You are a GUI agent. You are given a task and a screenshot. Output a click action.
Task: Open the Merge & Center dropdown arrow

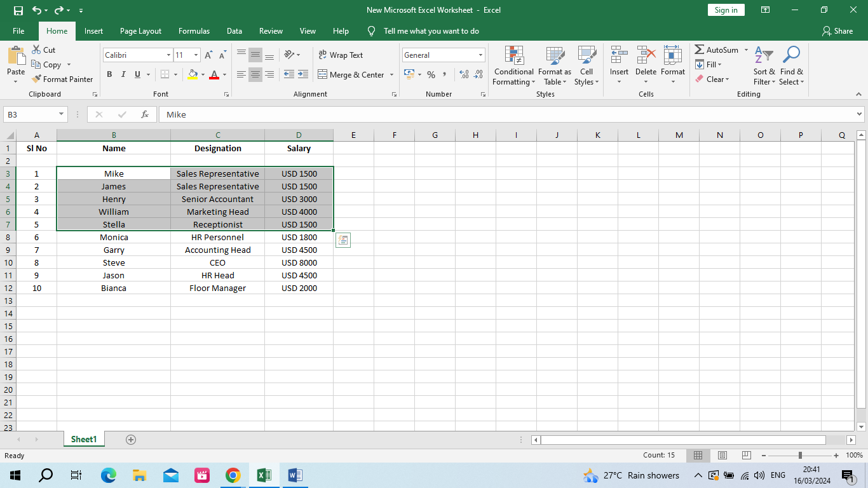coord(391,74)
